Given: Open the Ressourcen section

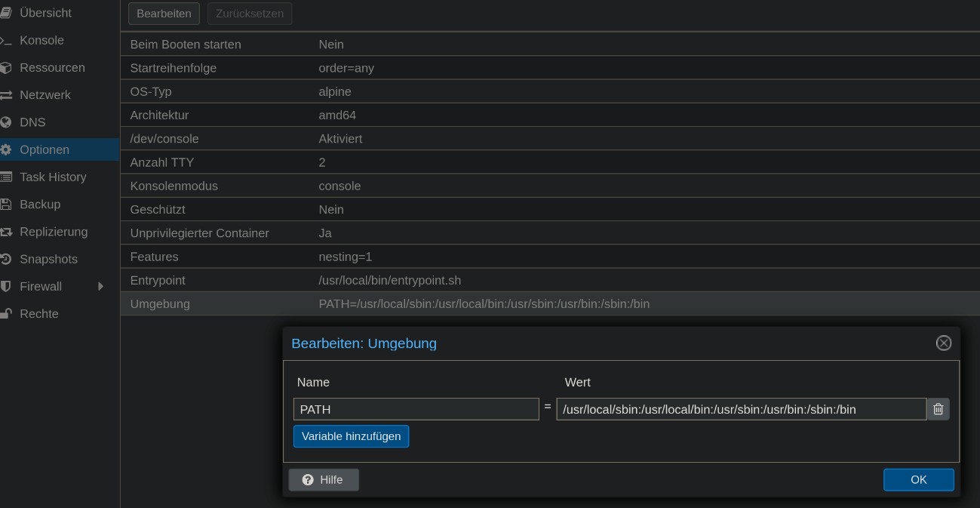Looking at the screenshot, I should (52, 68).
